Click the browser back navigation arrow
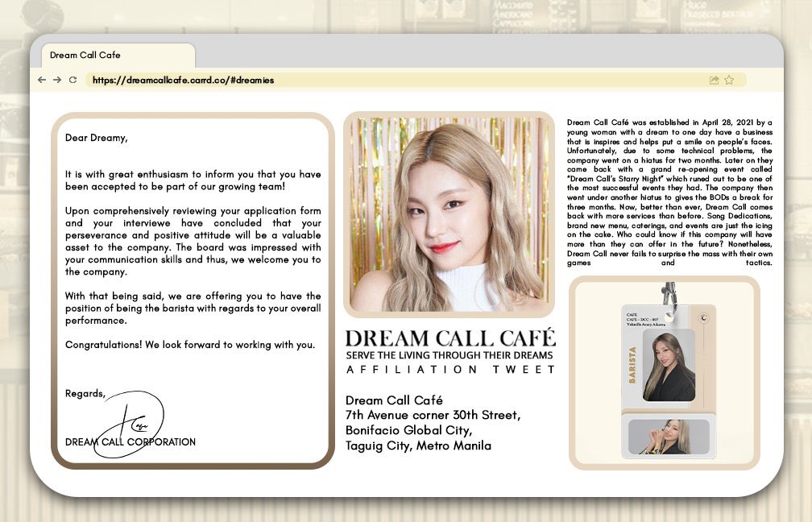The width and height of the screenshot is (812, 522). point(41,80)
